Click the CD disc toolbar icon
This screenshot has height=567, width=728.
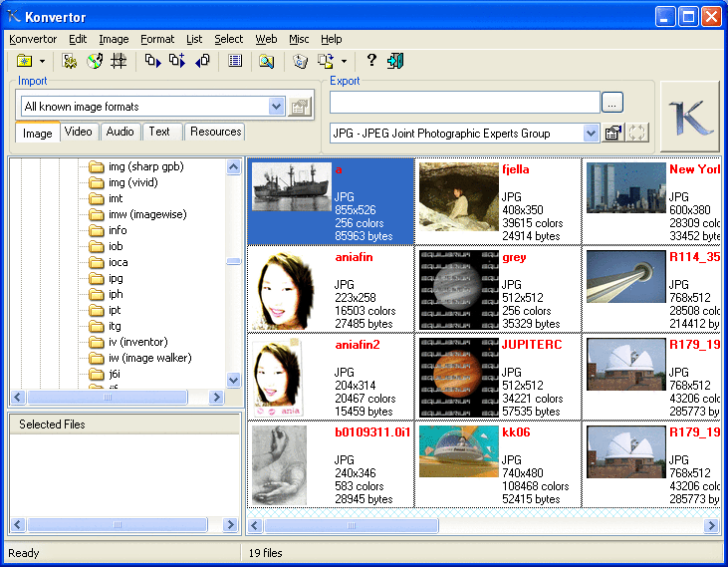[x=95, y=61]
